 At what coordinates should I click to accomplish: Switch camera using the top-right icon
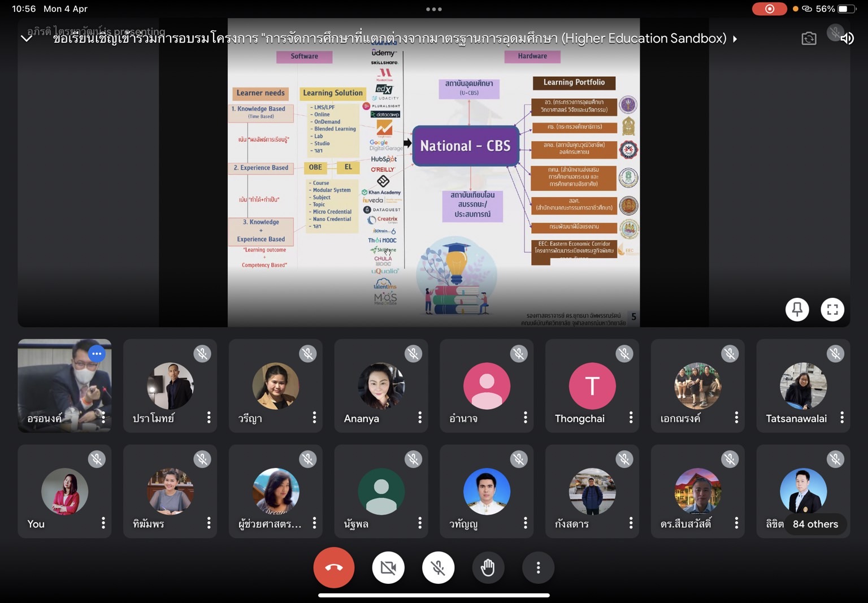pyautogui.click(x=809, y=38)
